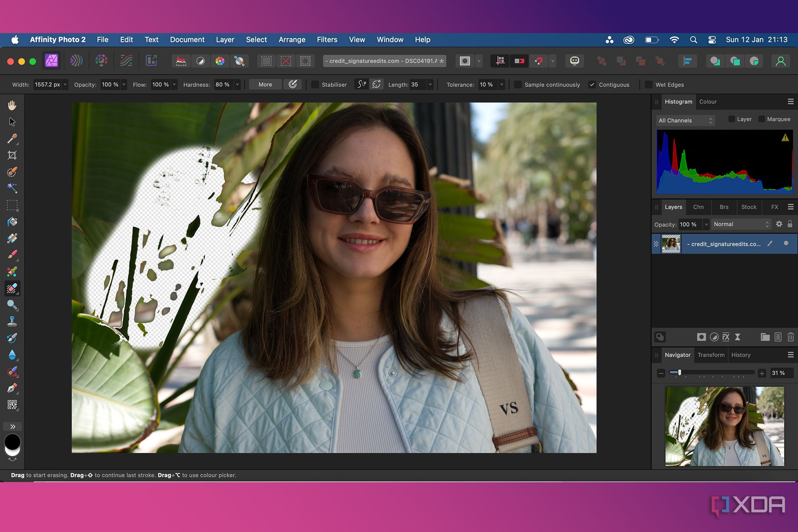Switch to the Liquify Persona
The image size is (798, 532).
[x=76, y=61]
